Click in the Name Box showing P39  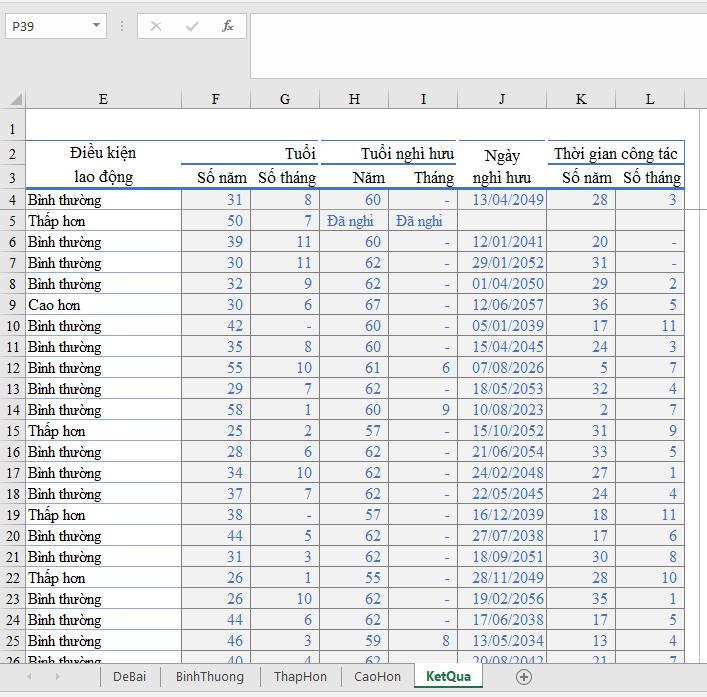pyautogui.click(x=45, y=26)
